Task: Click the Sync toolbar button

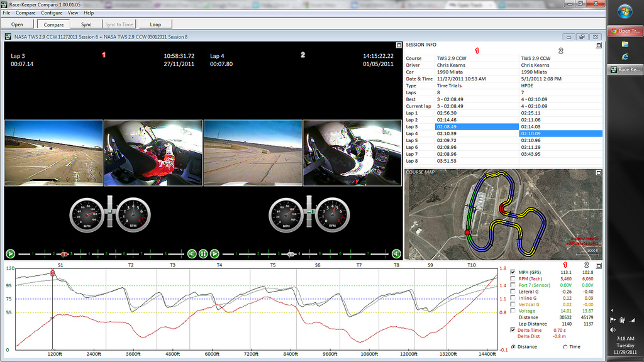Action: point(86,25)
